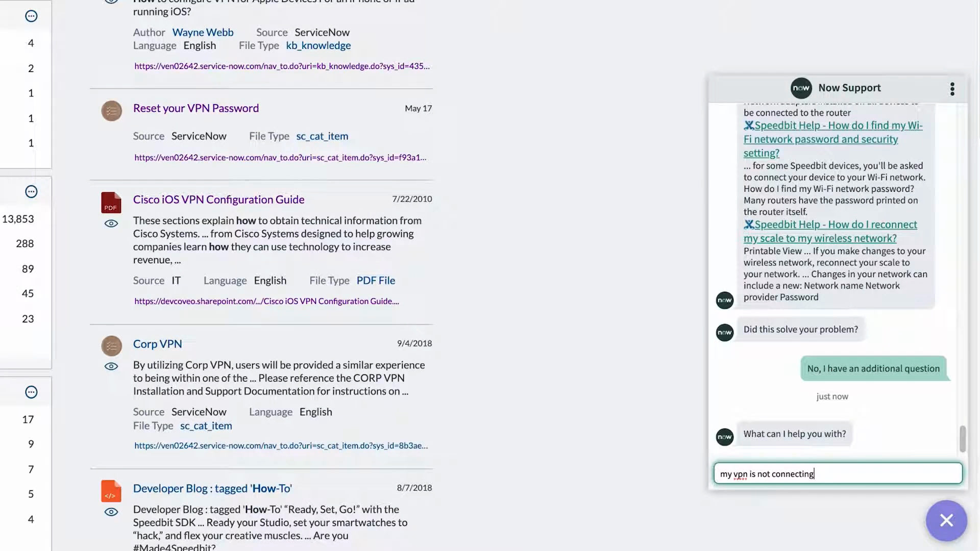Open the Now Support chat options menu
This screenshot has height=551, width=980.
pyautogui.click(x=952, y=89)
